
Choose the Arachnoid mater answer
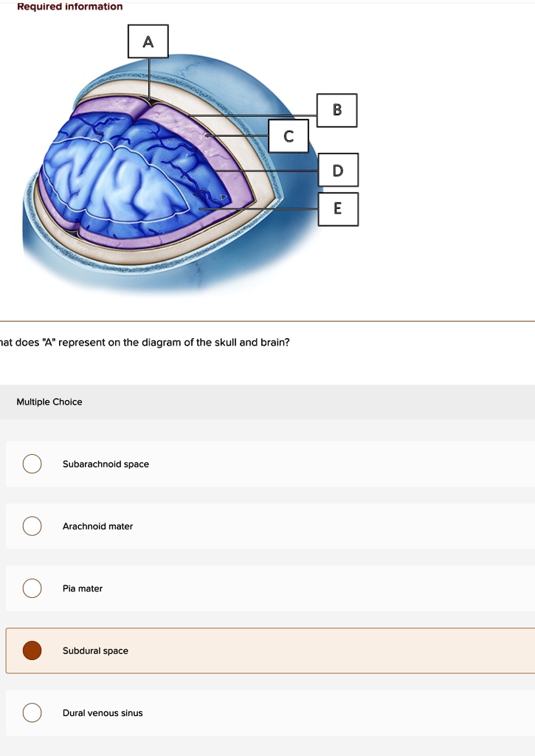[32, 526]
